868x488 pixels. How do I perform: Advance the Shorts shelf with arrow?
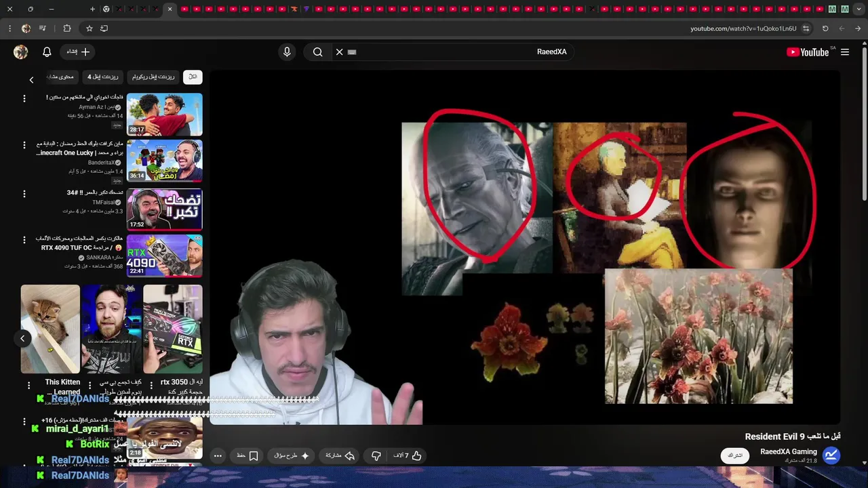point(22,338)
